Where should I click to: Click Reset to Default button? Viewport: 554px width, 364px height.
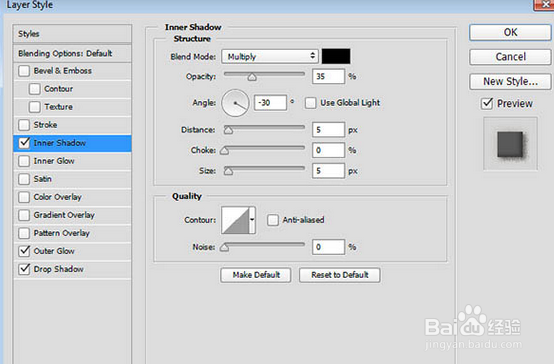click(x=340, y=275)
